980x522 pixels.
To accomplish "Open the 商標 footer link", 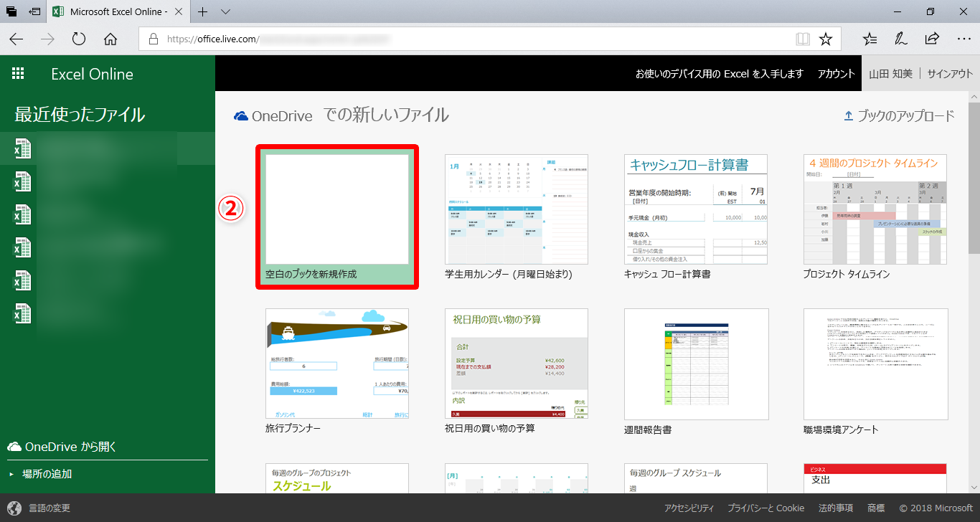I will coord(876,508).
